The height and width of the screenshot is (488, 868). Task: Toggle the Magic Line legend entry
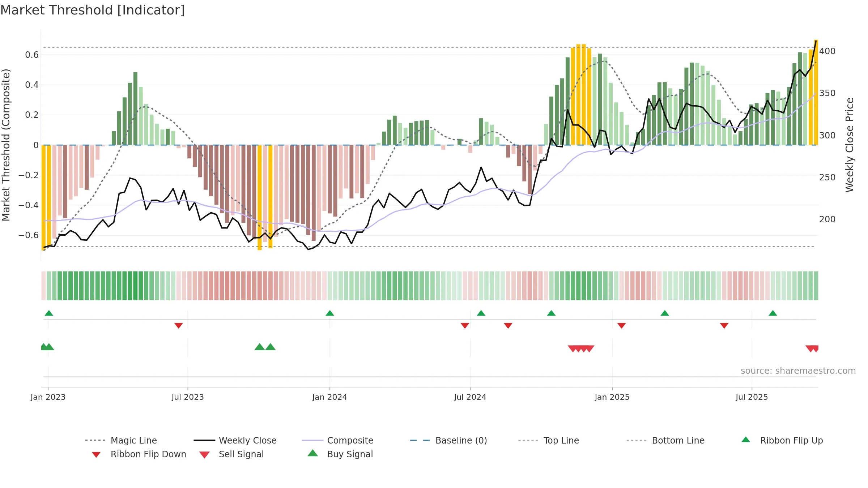click(121, 440)
